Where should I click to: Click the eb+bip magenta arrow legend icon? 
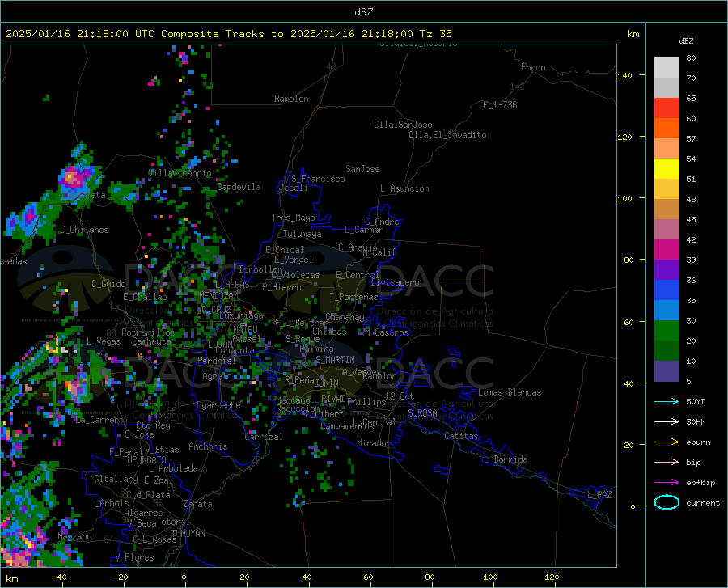coord(667,483)
